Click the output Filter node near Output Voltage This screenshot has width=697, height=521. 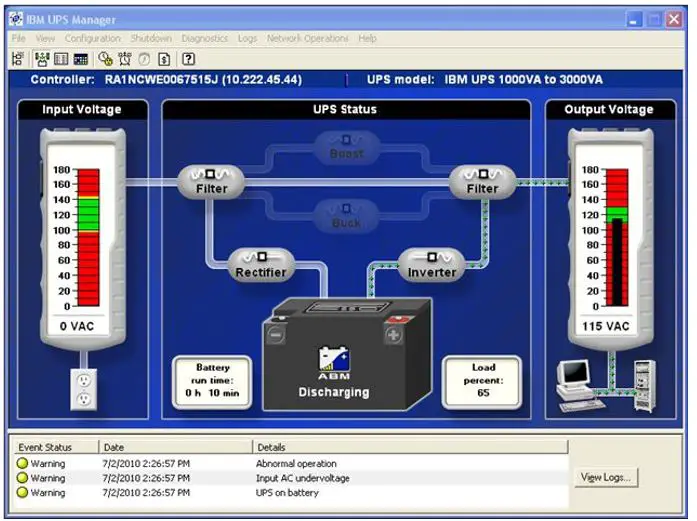point(483,182)
